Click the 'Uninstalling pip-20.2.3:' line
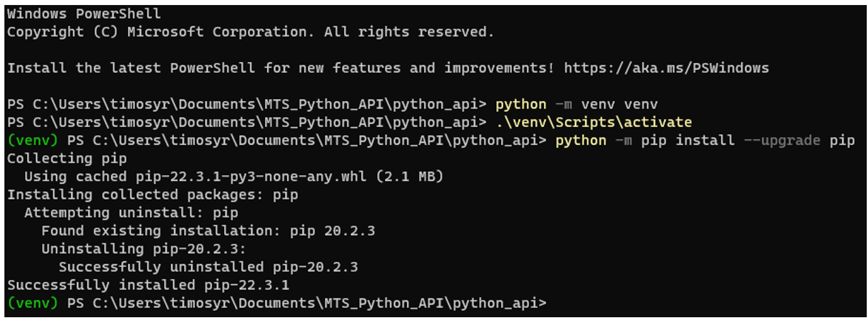 click(144, 249)
